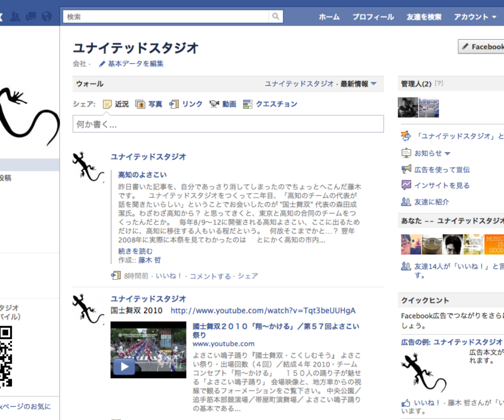Open the インサイトを見る insights link
This screenshot has width=504, height=420.
pyautogui.click(x=442, y=185)
